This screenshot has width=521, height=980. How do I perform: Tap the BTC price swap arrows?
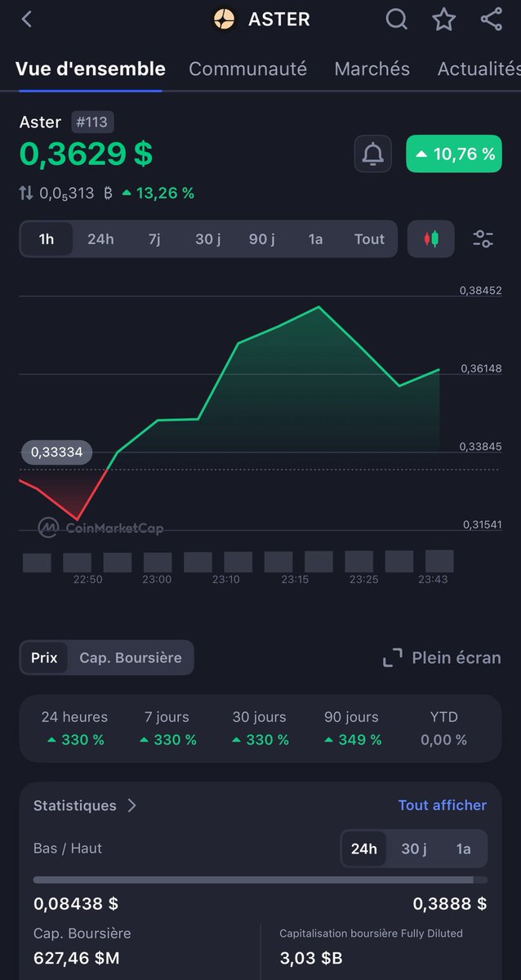point(27,194)
